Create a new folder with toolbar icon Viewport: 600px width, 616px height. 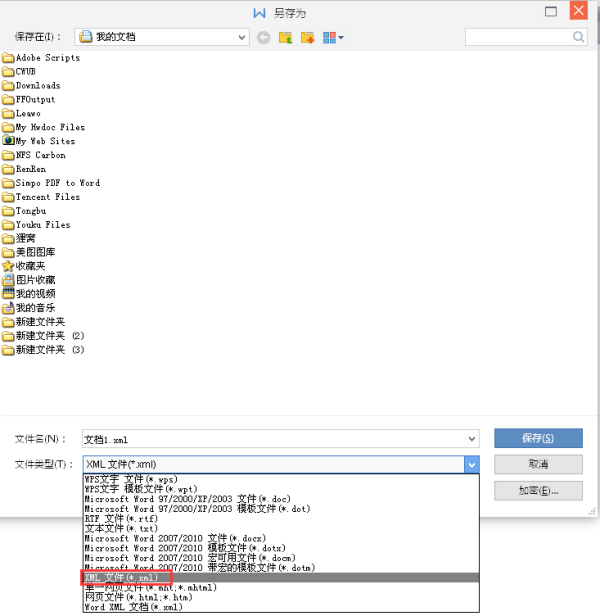point(307,38)
